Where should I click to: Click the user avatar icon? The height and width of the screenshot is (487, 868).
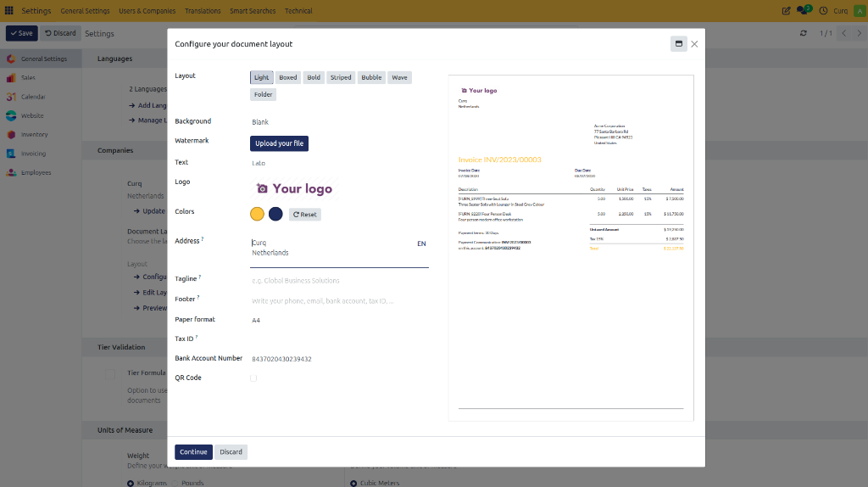click(860, 10)
